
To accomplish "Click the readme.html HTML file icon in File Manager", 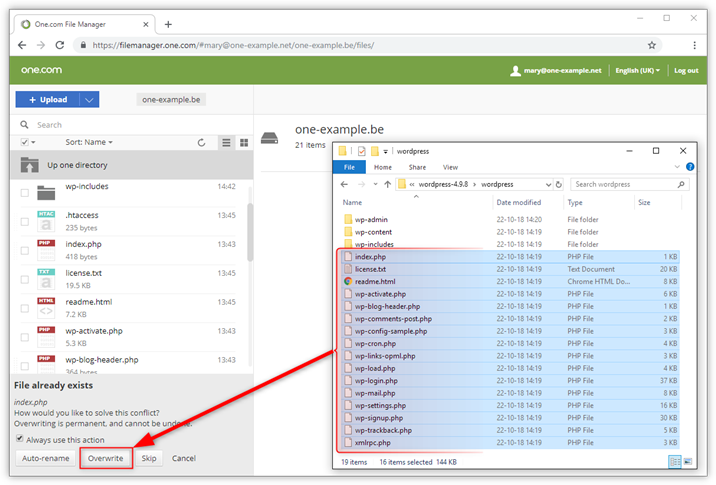I will (46, 308).
